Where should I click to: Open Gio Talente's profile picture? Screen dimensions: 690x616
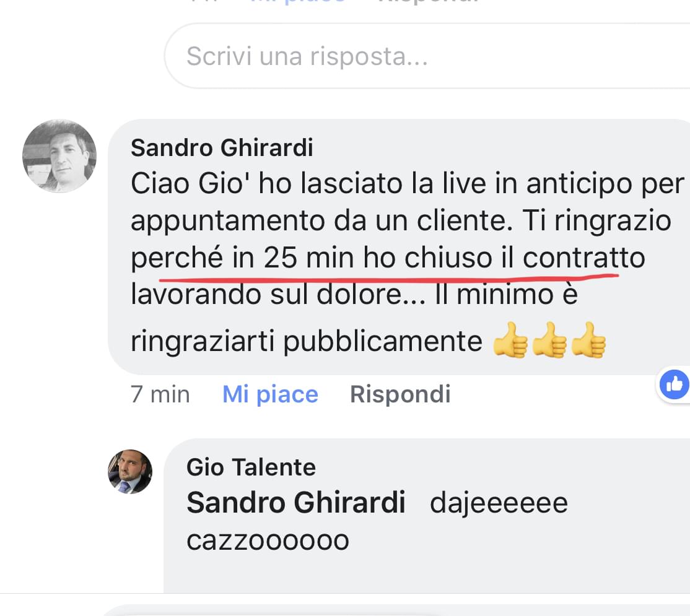coord(130,471)
